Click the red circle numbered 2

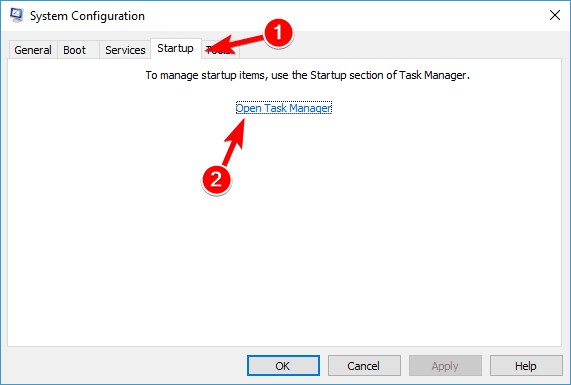[x=216, y=180]
